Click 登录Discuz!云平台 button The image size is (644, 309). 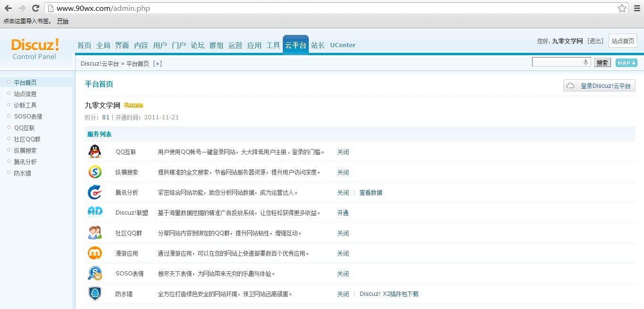tap(599, 85)
